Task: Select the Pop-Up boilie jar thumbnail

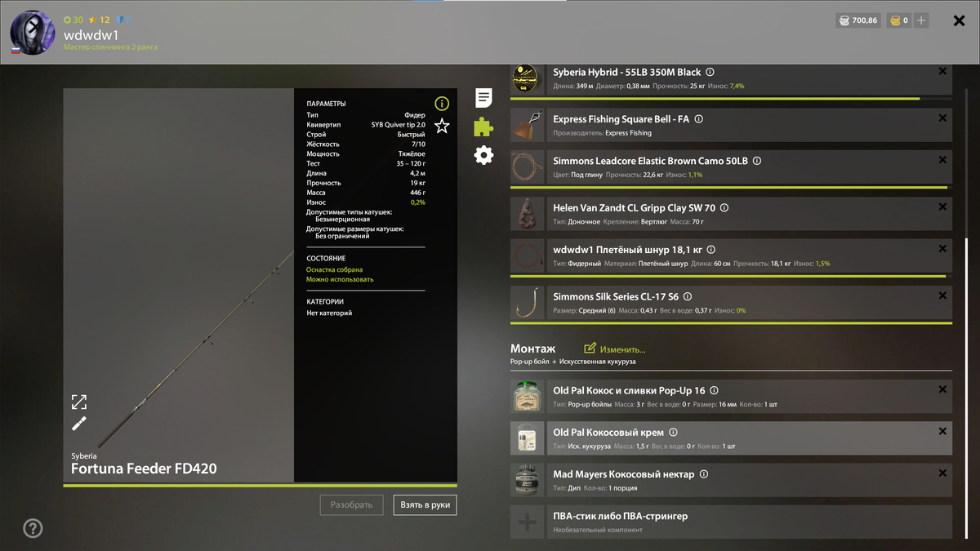Action: pos(528,396)
